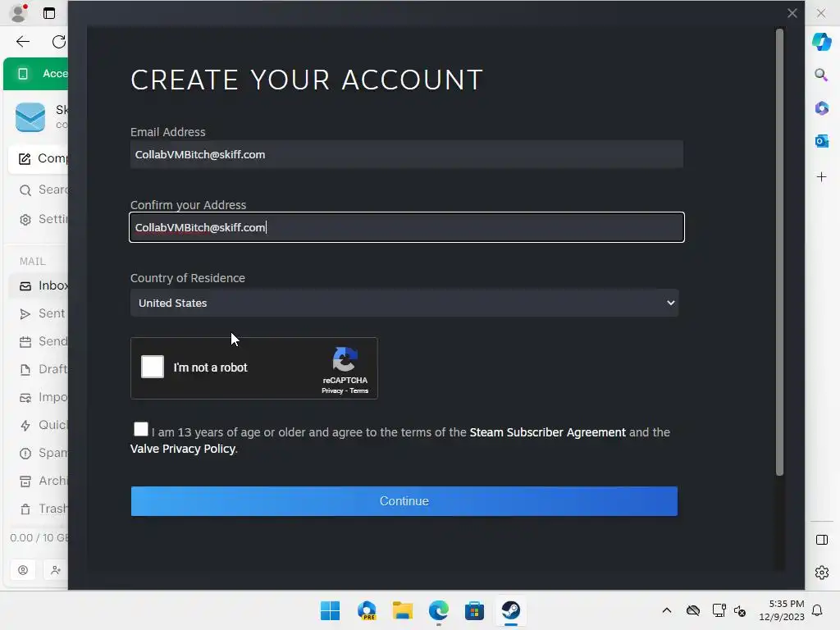Focus the Confirm your Address field
The height and width of the screenshot is (630, 840).
407,227
